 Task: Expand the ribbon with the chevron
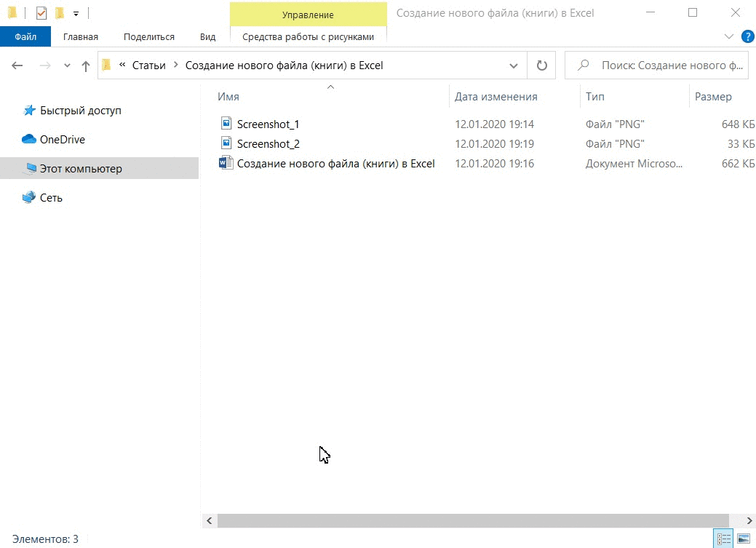point(729,36)
